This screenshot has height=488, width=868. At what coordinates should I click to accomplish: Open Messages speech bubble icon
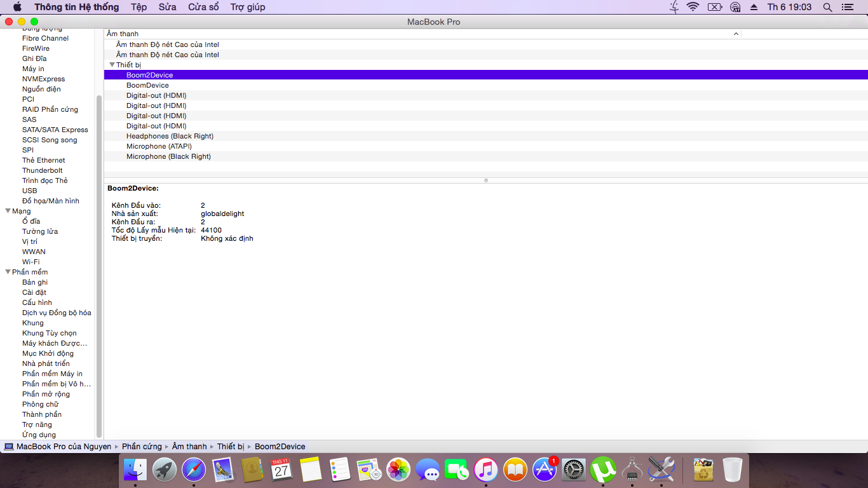coord(428,470)
